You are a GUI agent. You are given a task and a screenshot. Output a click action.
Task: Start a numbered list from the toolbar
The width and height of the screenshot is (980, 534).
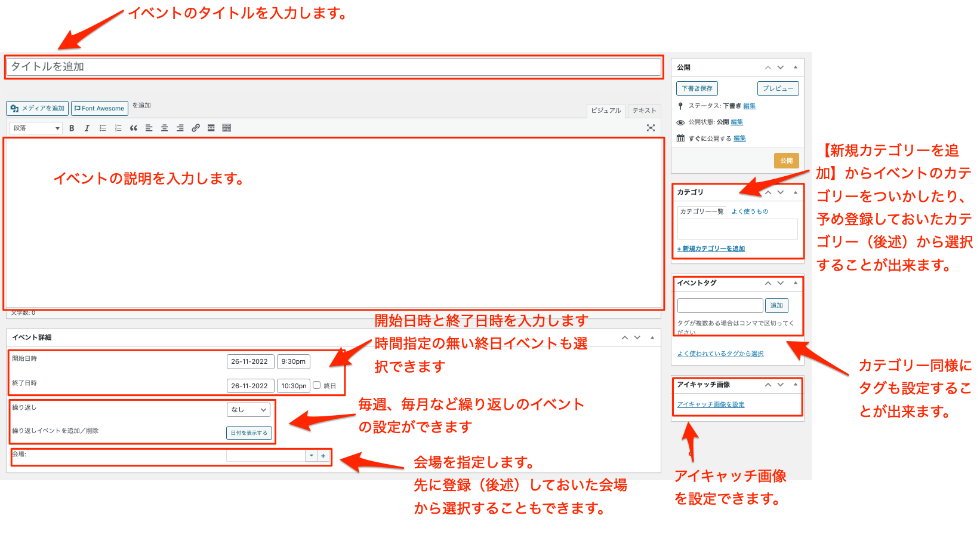(118, 128)
